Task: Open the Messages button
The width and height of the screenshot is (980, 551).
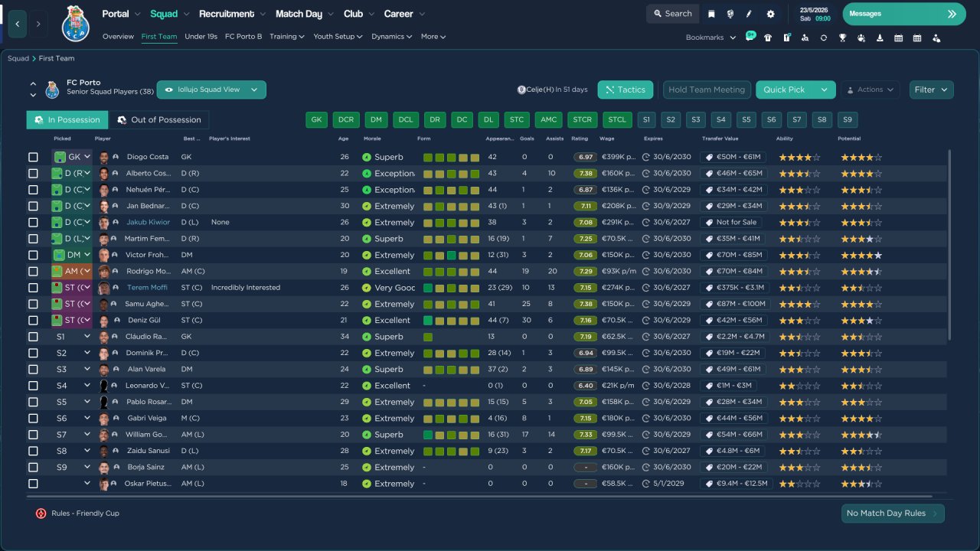Action: pos(903,14)
